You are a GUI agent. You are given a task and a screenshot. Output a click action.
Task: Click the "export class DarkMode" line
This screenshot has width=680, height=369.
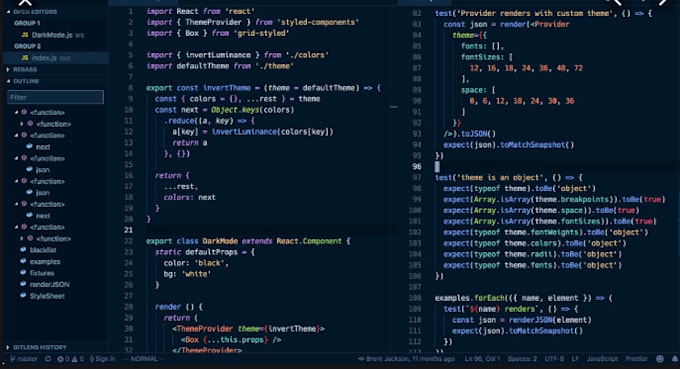(248, 241)
